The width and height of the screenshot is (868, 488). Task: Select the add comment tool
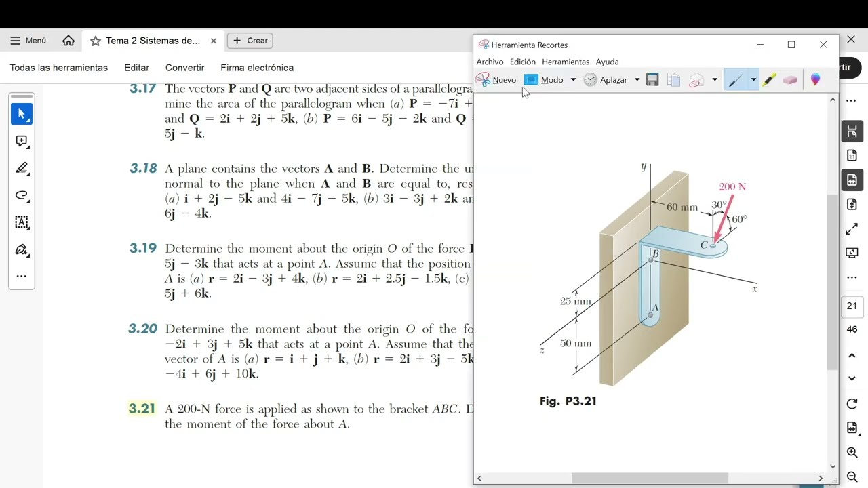(x=22, y=141)
